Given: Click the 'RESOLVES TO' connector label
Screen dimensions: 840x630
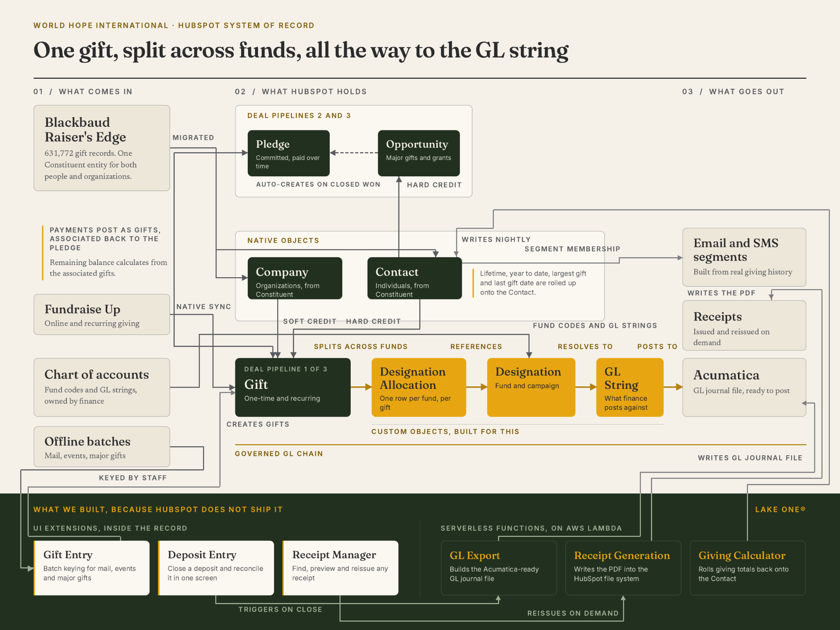Looking at the screenshot, I should coord(585,347).
